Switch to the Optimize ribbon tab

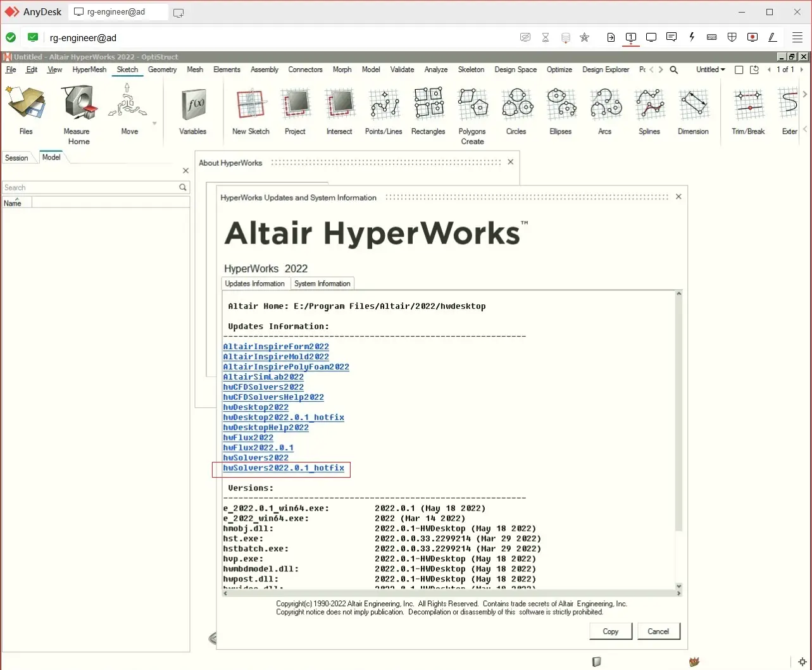559,70
